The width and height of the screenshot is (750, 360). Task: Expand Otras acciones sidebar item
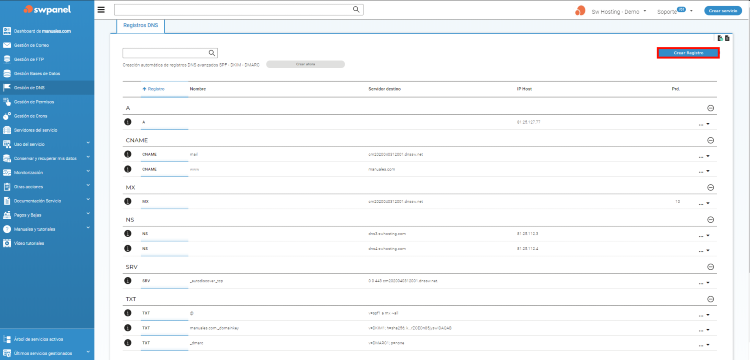point(88,185)
